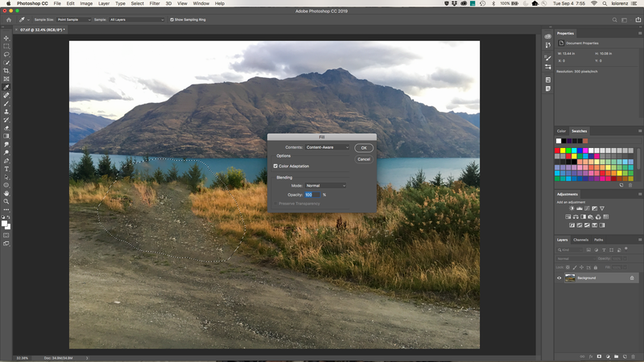Select the Lasso tool
Image resolution: width=644 pixels, height=362 pixels.
tap(6, 55)
